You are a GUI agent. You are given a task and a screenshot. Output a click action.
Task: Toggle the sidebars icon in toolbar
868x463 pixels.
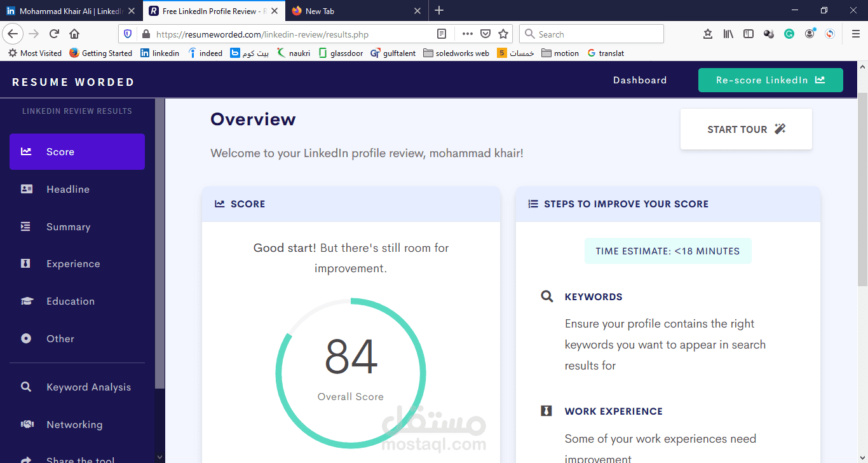(749, 34)
